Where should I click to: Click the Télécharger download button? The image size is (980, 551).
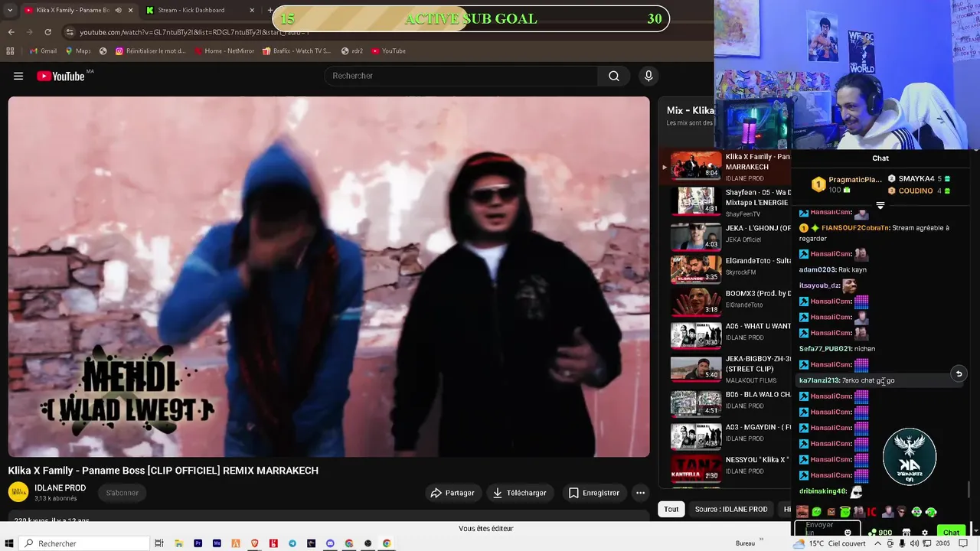[x=520, y=493]
